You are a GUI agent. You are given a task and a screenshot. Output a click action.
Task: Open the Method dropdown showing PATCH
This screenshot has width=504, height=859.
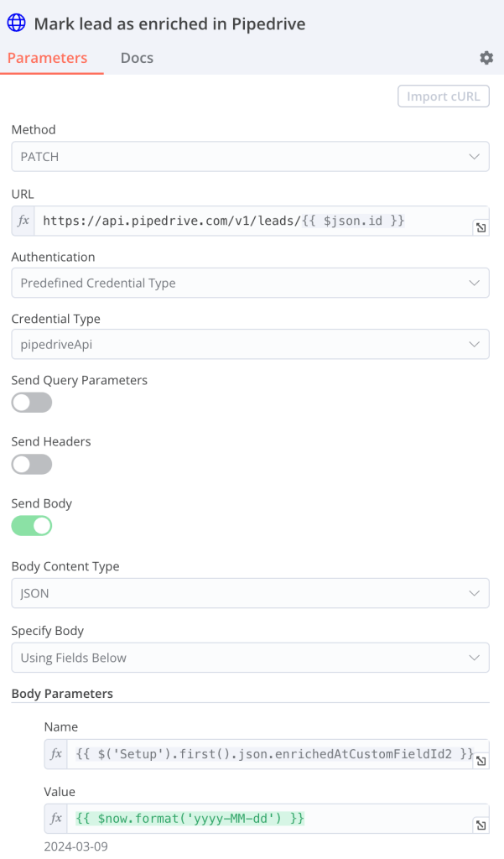pos(252,156)
